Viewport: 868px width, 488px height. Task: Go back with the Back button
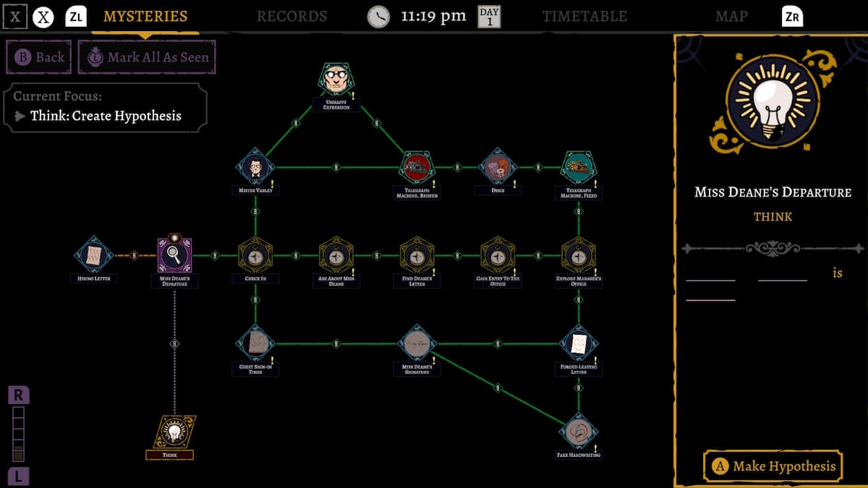[x=39, y=57]
